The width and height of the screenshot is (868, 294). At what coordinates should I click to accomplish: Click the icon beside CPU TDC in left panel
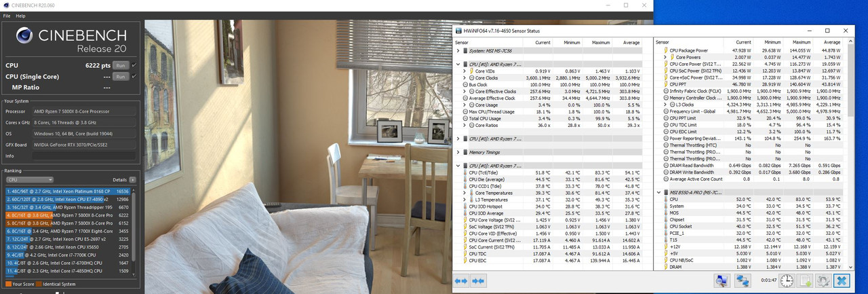click(x=464, y=254)
